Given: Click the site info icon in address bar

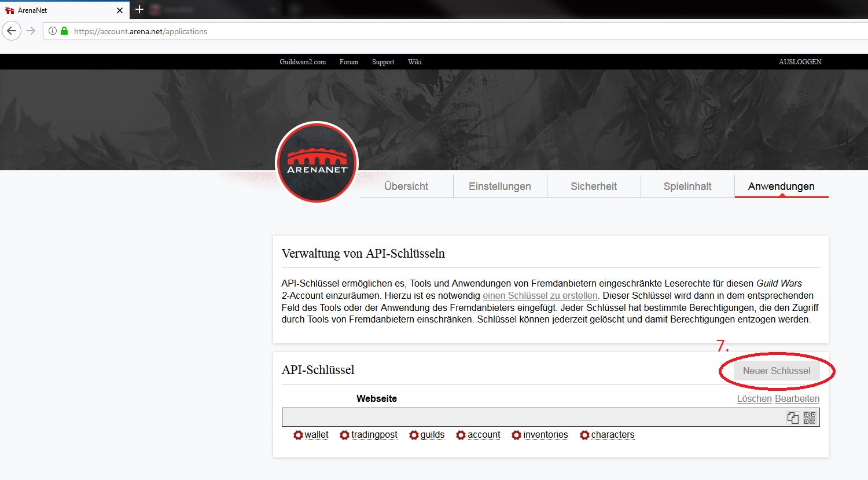Looking at the screenshot, I should coord(53,31).
